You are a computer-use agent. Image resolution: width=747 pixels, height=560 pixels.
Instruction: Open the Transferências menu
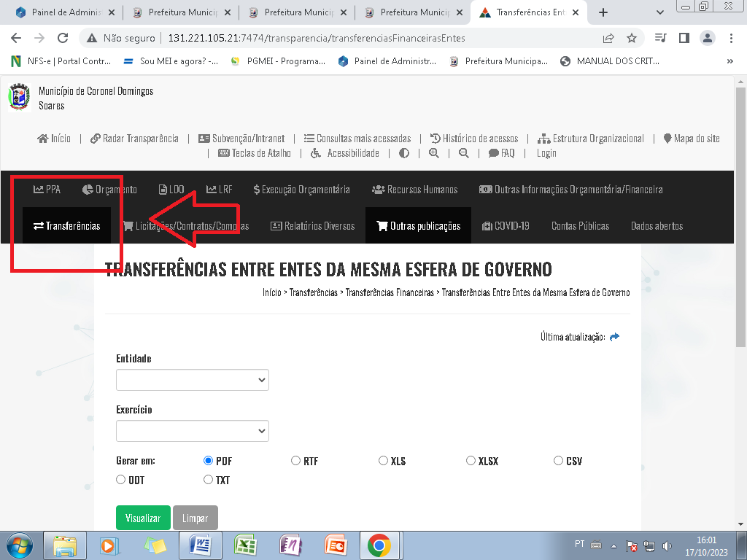[66, 226]
